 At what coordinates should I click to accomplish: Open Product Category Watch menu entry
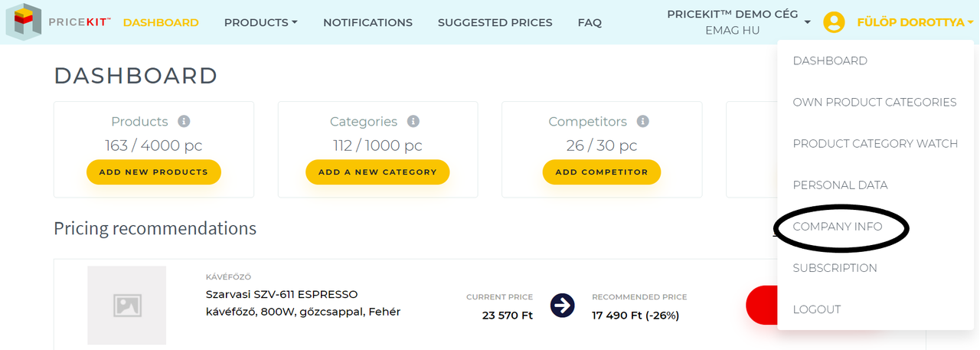tap(875, 144)
